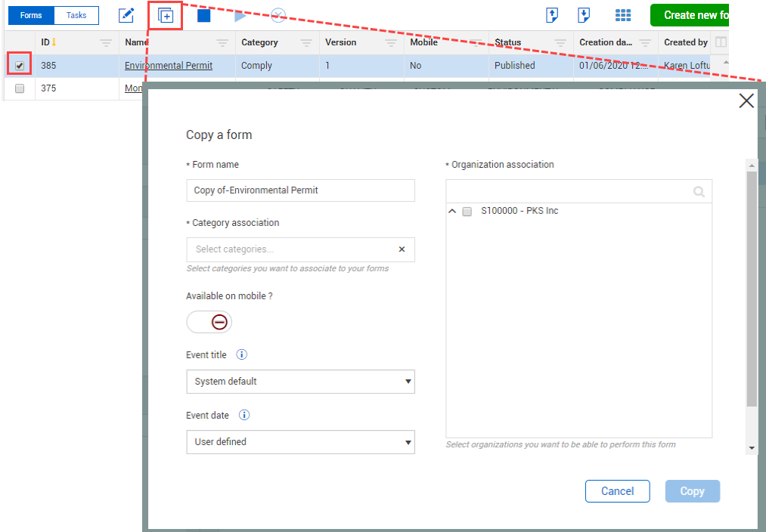Open the grid view icon
Viewport: 766px width, 532px height.
(623, 15)
